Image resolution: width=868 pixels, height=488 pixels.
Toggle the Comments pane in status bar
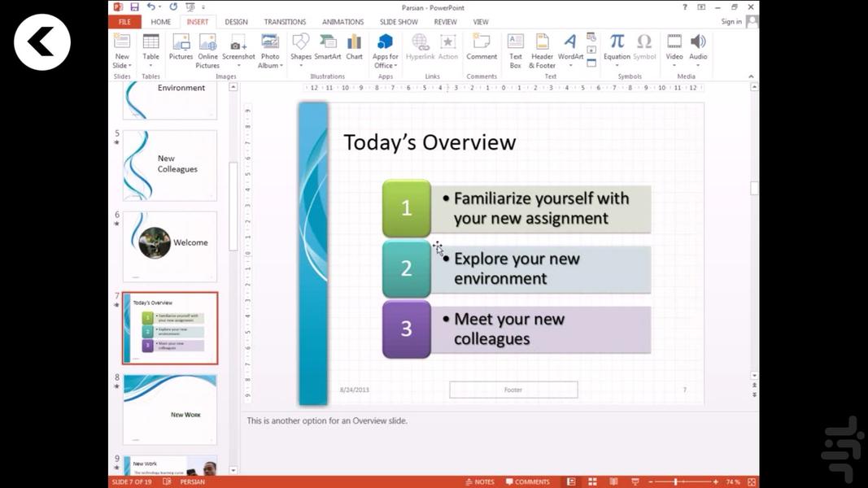click(527, 481)
